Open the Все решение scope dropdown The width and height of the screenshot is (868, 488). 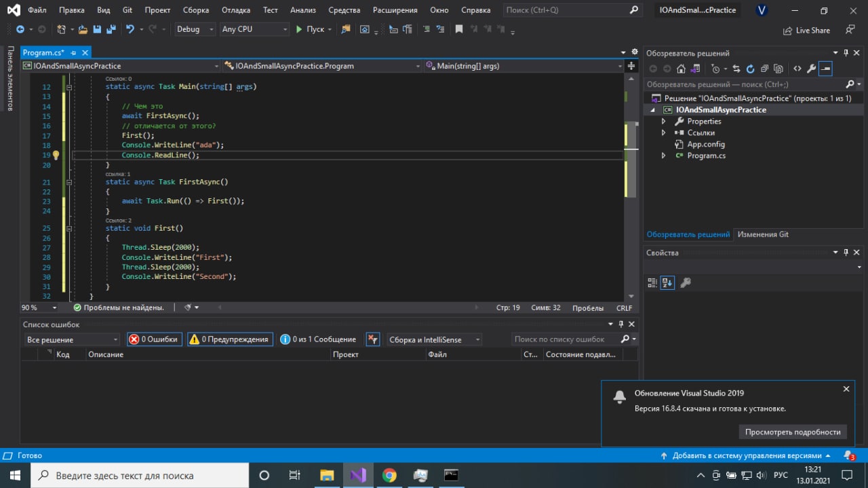(x=72, y=339)
